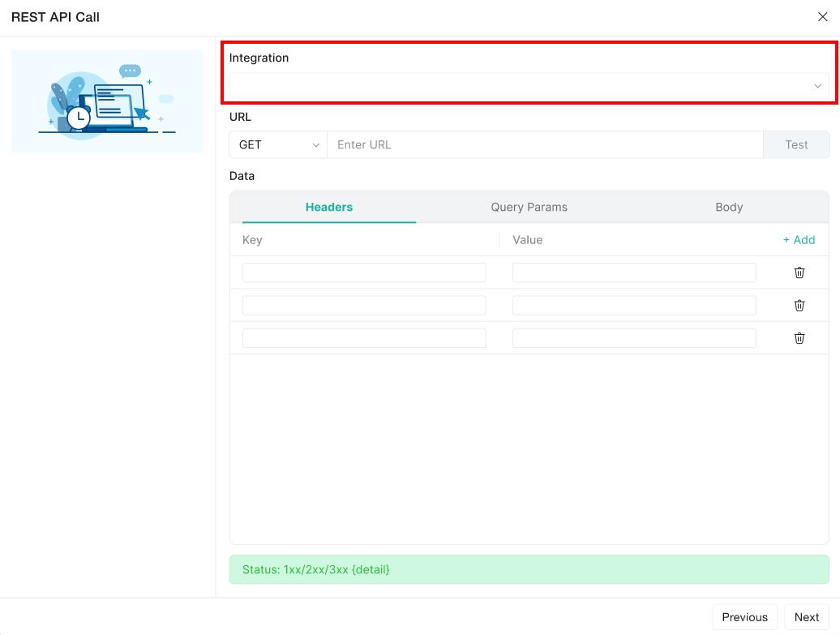Go to the Next step
Screen dimensions: 840x635
tap(806, 617)
